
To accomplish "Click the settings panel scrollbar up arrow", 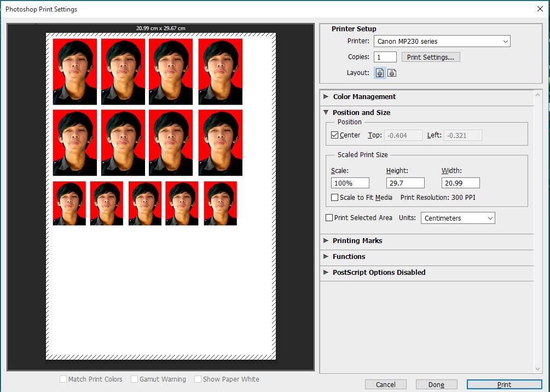I will pyautogui.click(x=538, y=95).
